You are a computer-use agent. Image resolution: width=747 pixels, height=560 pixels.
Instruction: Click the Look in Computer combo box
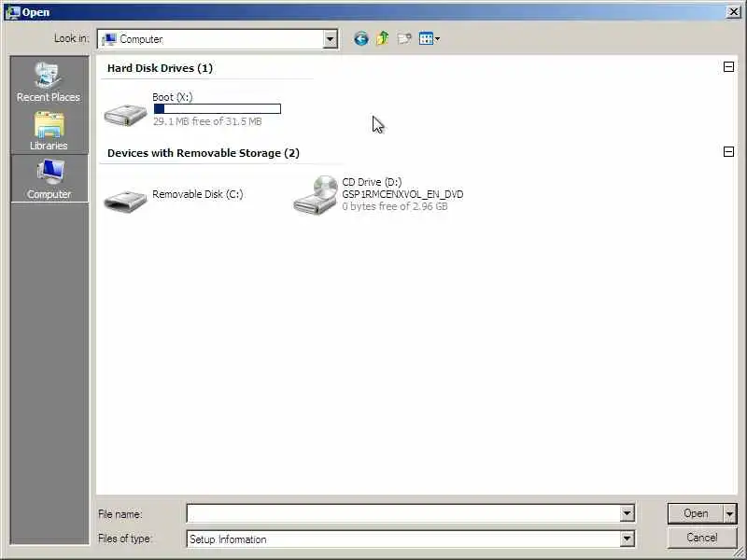tap(218, 39)
